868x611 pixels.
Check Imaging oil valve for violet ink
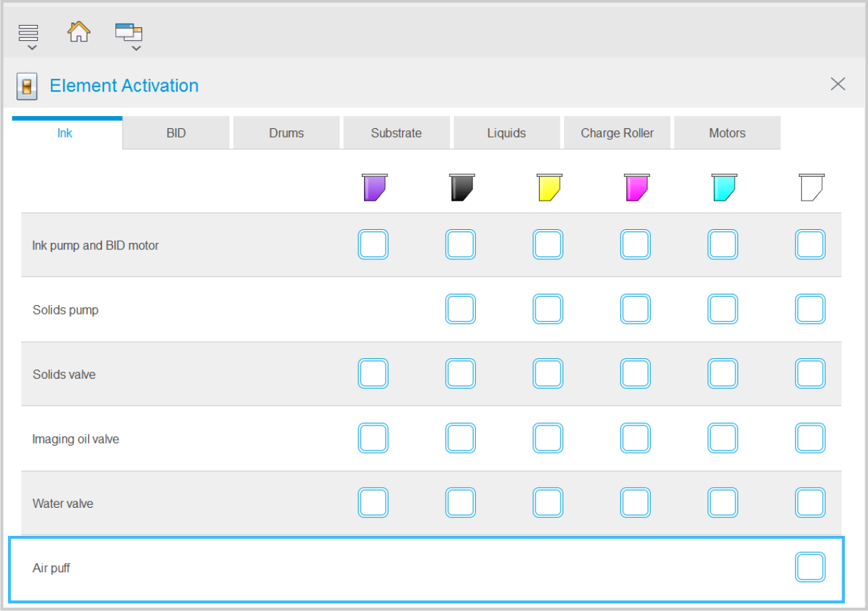373,438
